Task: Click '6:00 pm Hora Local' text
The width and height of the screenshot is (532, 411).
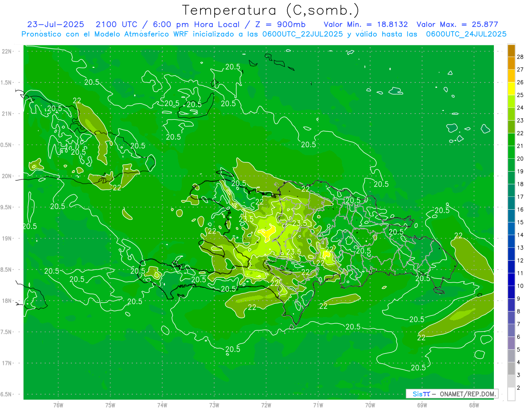Action: [197, 24]
